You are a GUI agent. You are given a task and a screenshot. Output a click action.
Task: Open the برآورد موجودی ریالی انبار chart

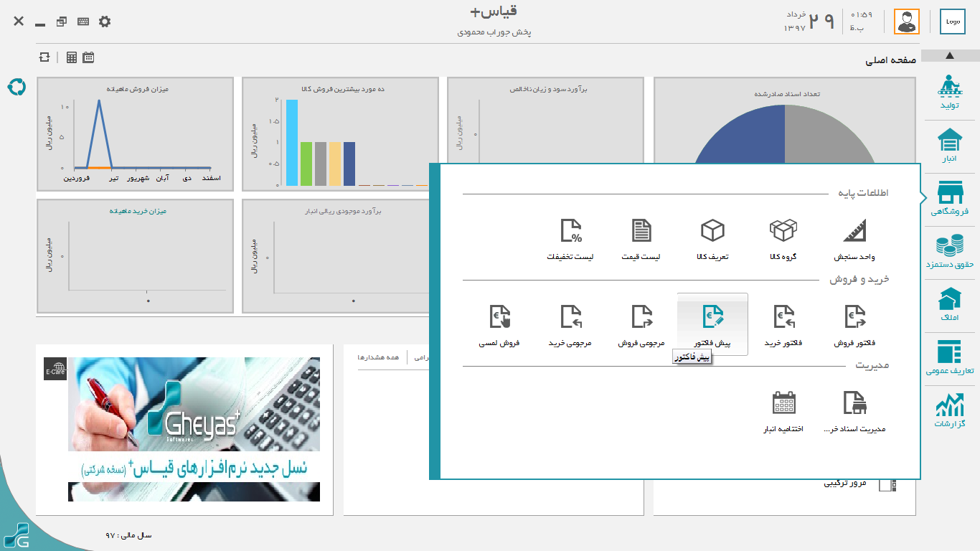(x=336, y=256)
